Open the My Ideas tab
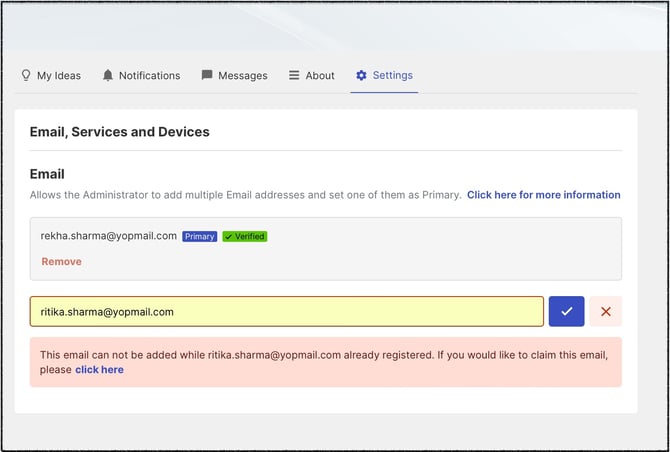 tap(50, 76)
